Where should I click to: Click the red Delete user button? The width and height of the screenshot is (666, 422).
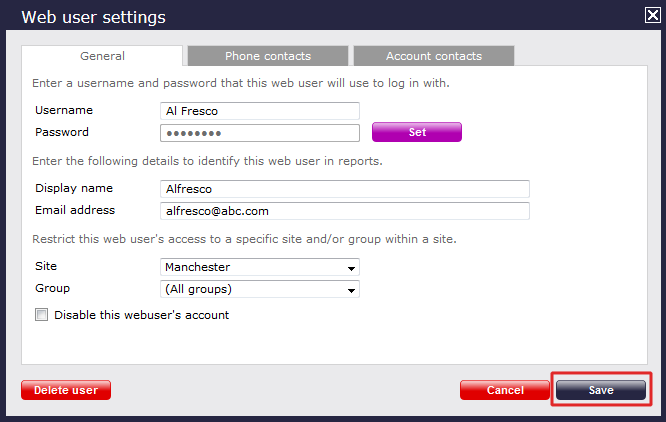coord(66,390)
